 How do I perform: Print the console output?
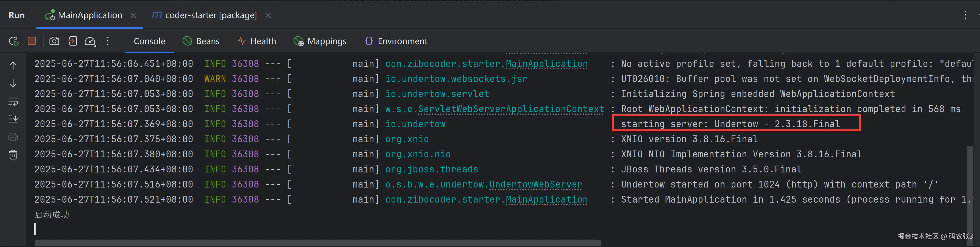pyautogui.click(x=13, y=137)
